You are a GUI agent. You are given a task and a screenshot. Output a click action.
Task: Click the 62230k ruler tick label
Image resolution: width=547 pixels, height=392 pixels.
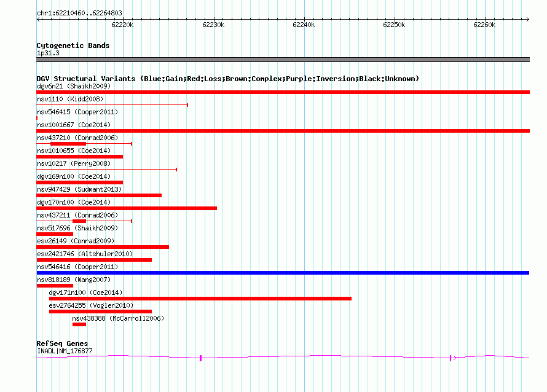[213, 25]
